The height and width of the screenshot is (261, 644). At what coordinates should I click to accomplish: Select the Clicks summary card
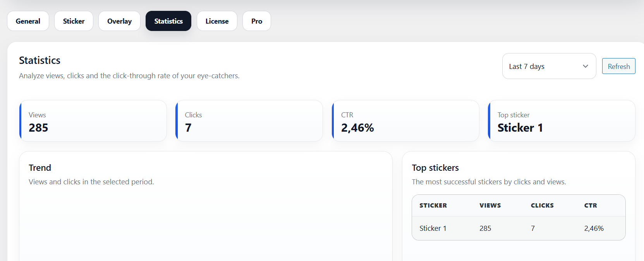pos(249,121)
